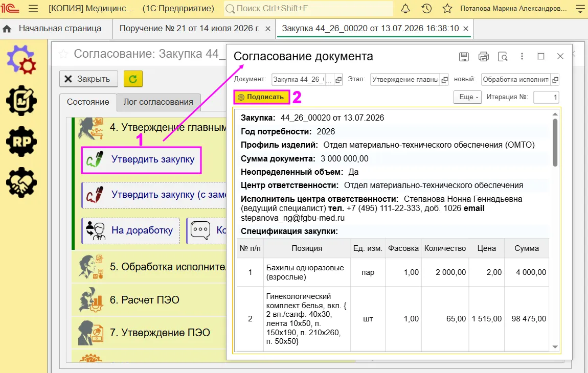The image size is (588, 373).
Task: Select stage 7. Утверждение ПЭО
Action: 150,333
